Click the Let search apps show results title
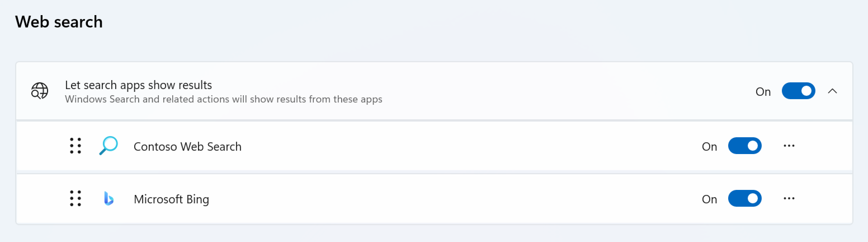 coord(138,85)
